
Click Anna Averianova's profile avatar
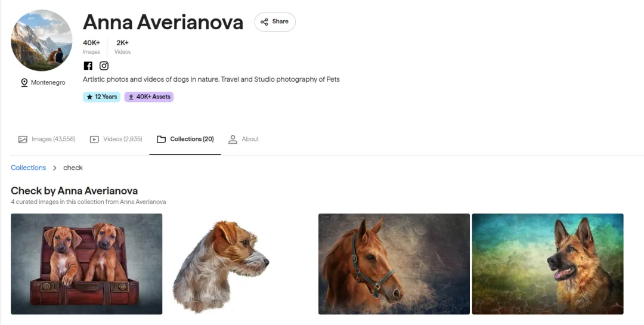[42, 41]
